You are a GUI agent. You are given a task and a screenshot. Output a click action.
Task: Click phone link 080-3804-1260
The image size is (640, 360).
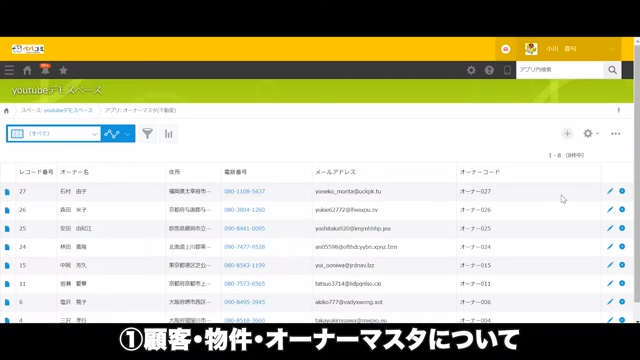[244, 209]
